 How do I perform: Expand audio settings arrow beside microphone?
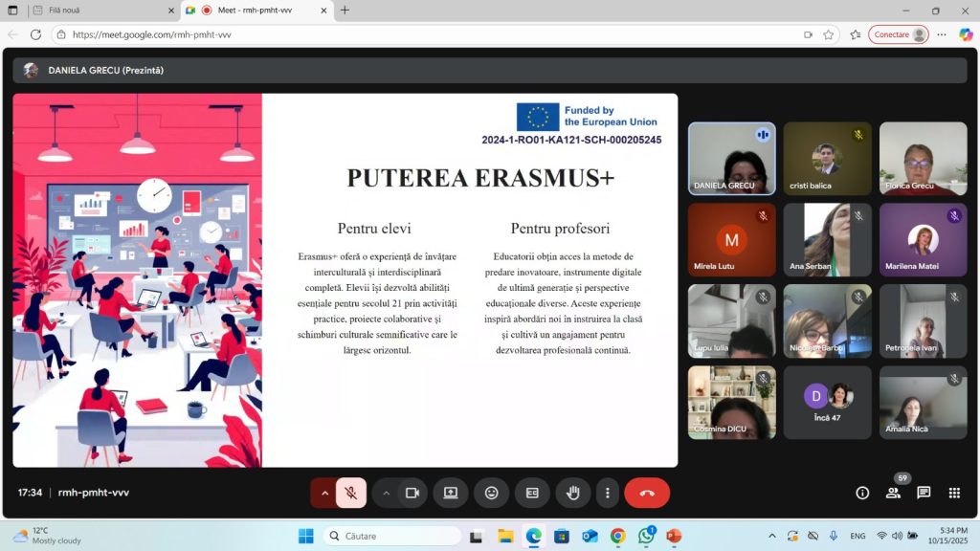[324, 493]
